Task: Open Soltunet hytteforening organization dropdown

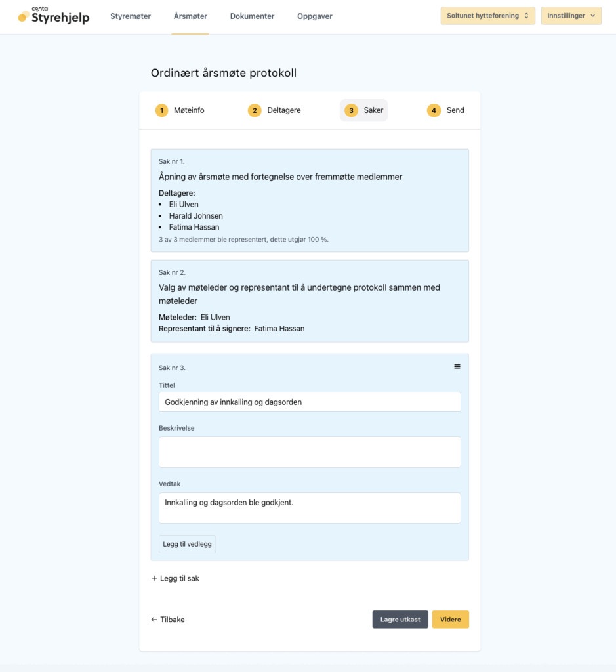Action: pos(487,16)
